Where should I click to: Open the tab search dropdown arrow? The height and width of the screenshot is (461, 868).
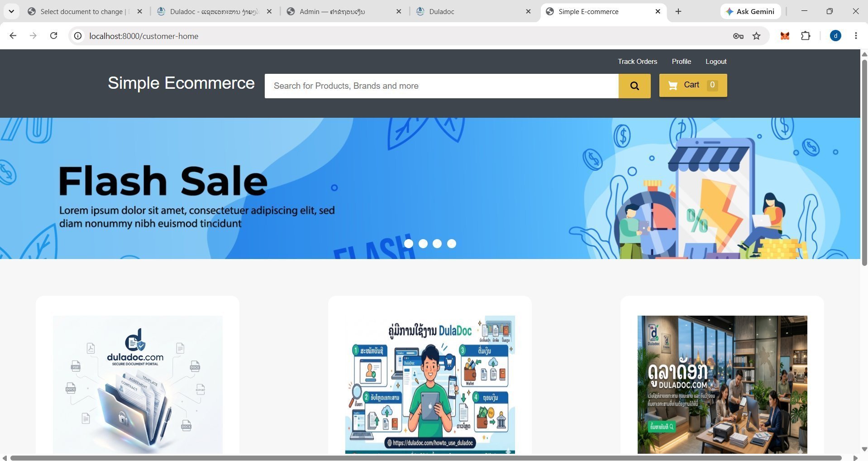pos(11,11)
